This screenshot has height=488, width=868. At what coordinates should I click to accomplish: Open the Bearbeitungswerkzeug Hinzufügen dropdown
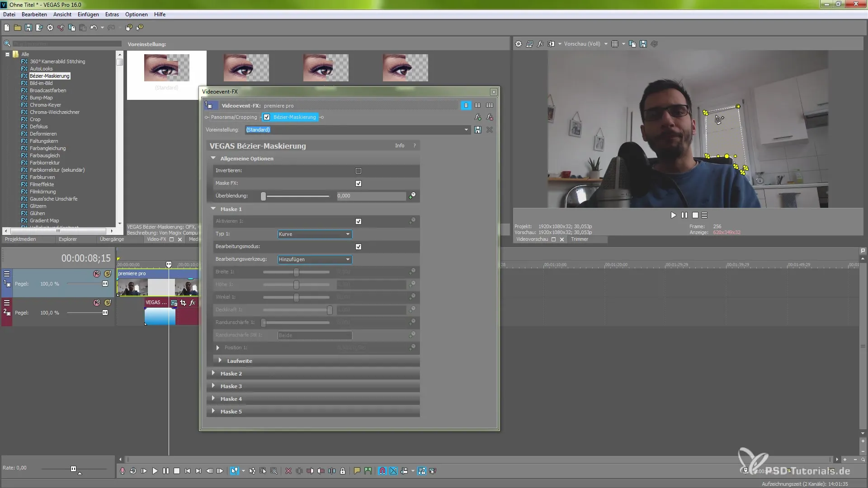pyautogui.click(x=315, y=259)
